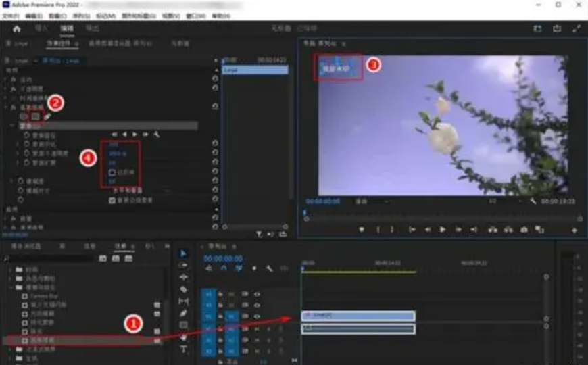Select the free draw bezier pen mask tool
This screenshot has width=588, height=365.
[47, 117]
